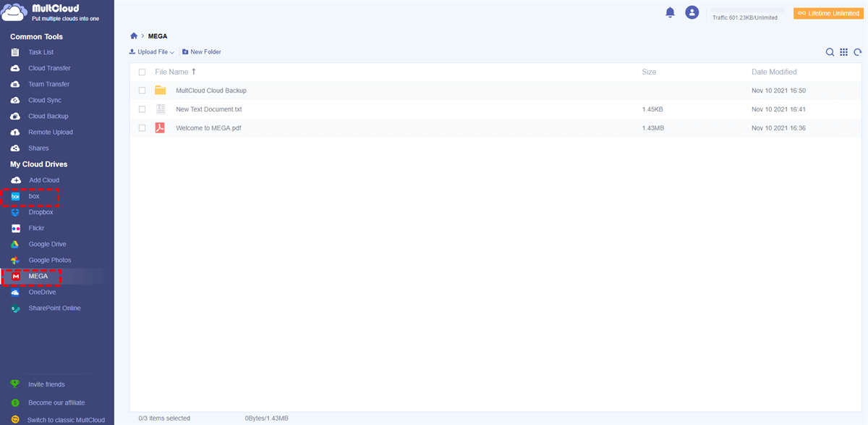Click the Team Transfer icon
868x425 pixels.
coord(15,84)
